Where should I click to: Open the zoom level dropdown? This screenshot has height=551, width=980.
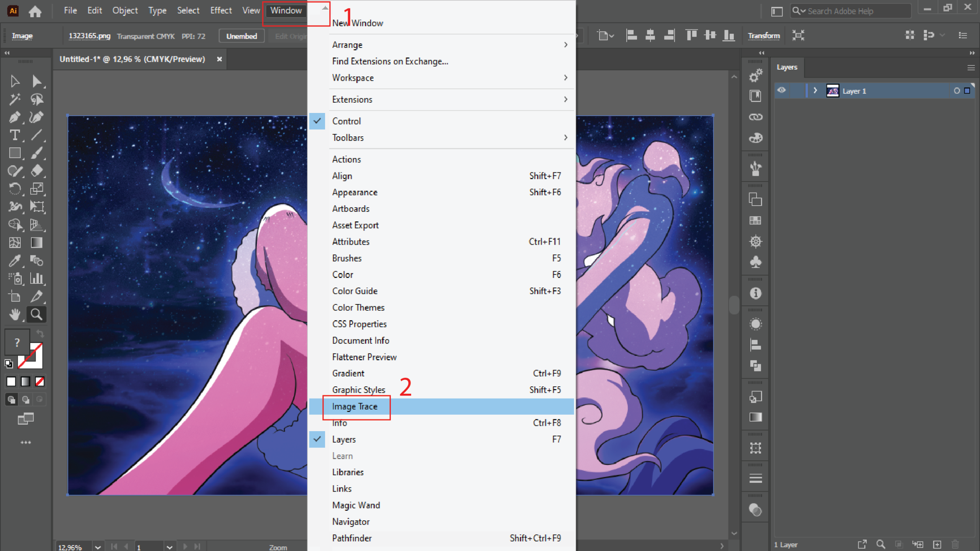pos(98,547)
